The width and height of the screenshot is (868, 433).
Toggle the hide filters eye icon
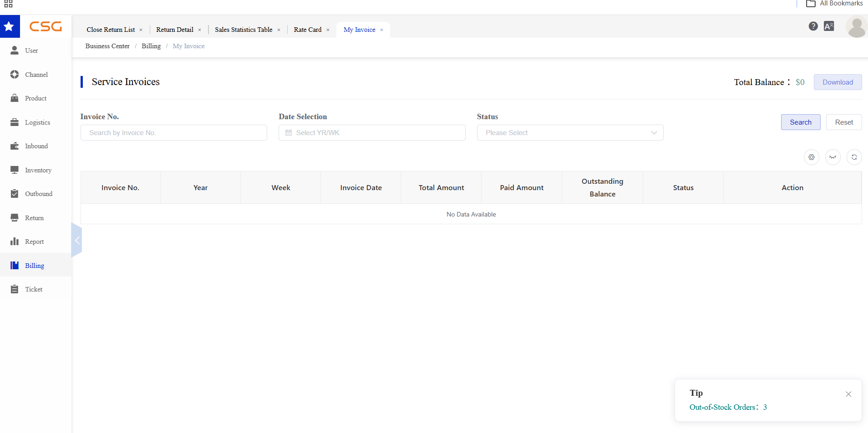tap(833, 157)
